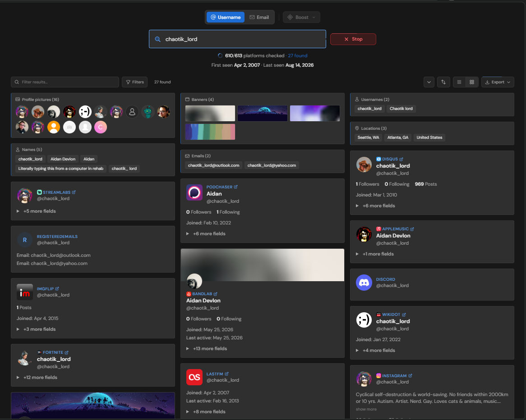Click the username search box
Viewport: 526px width, 420px height.
(x=237, y=39)
